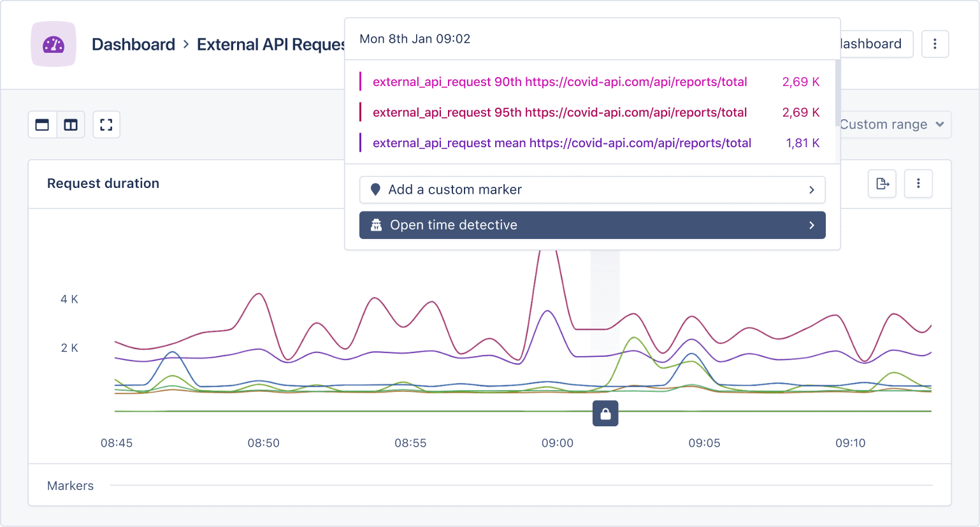Switch to two-column layout view
Viewport: 980px width, 527px height.
71,125
